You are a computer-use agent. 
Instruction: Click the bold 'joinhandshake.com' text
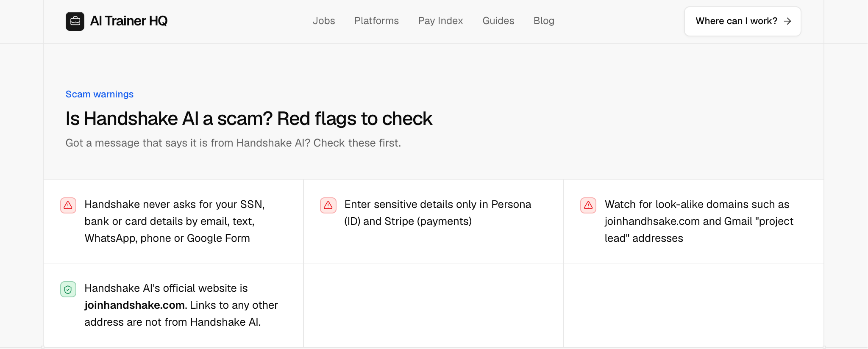(135, 305)
